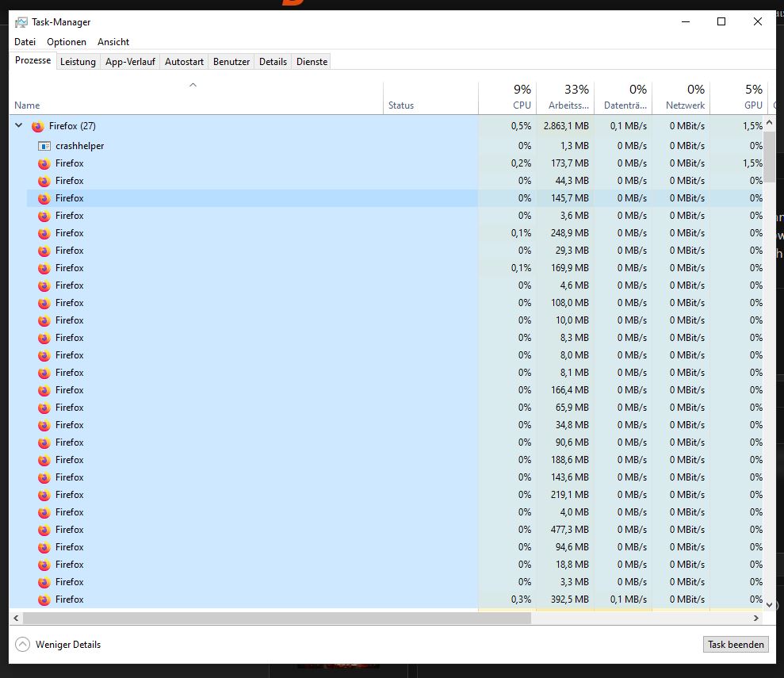Click the vertical scrollbar up arrow
Image resolution: width=784 pixels, height=678 pixels.
(769, 122)
